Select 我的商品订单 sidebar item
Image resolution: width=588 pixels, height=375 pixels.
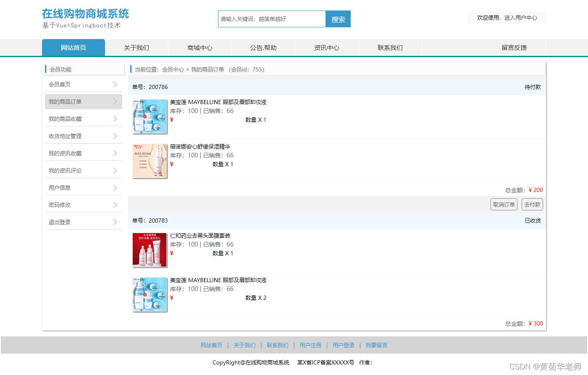click(84, 102)
